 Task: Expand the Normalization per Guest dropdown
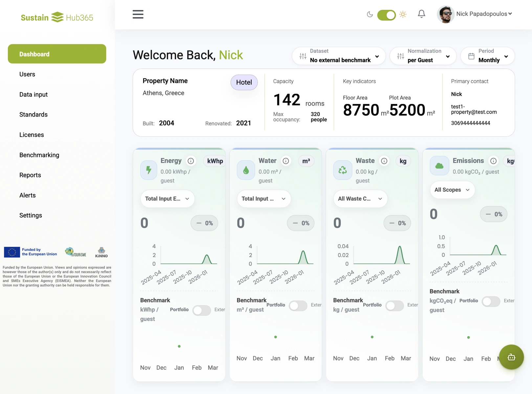click(423, 56)
